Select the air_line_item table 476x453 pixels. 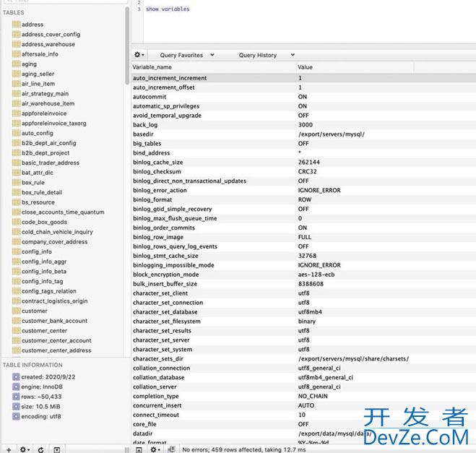pyautogui.click(x=38, y=84)
